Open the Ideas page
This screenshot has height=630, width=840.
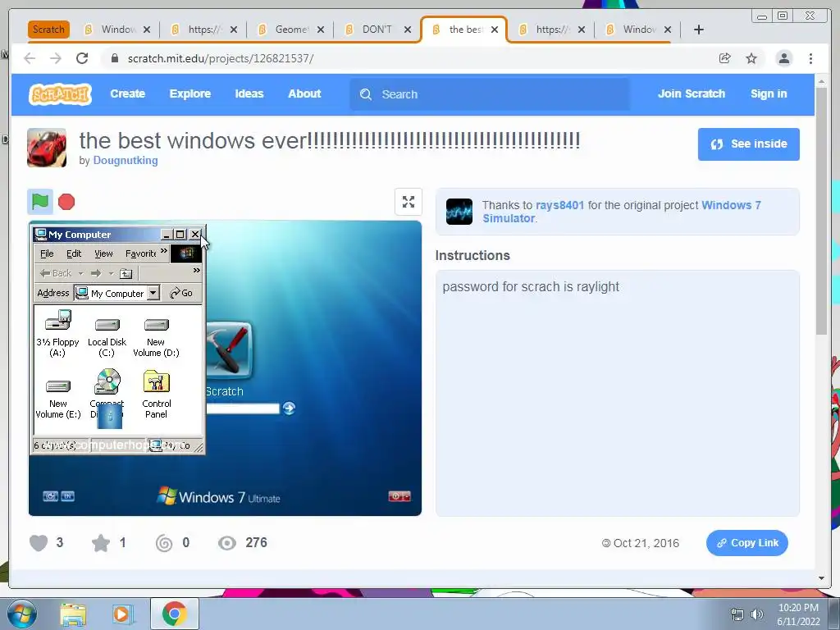(249, 94)
